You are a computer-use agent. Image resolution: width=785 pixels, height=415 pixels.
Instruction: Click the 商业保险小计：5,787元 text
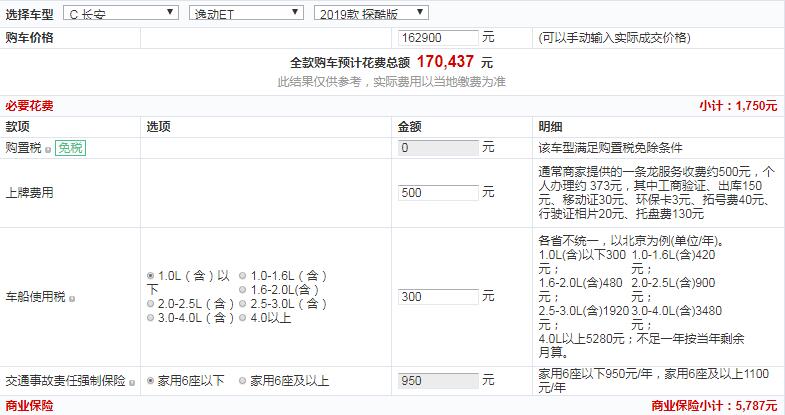(714, 405)
